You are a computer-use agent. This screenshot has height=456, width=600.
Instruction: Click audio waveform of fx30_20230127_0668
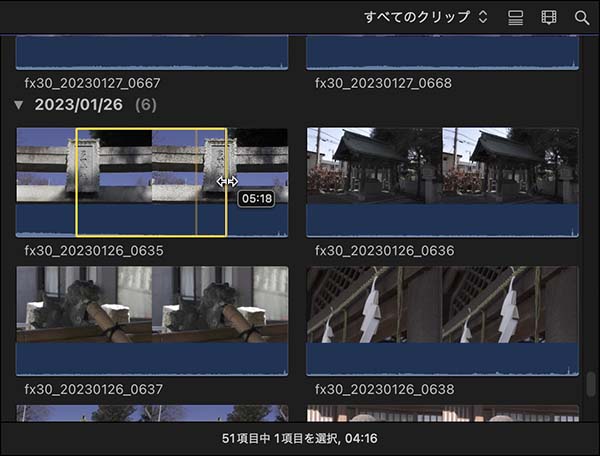pyautogui.click(x=442, y=53)
